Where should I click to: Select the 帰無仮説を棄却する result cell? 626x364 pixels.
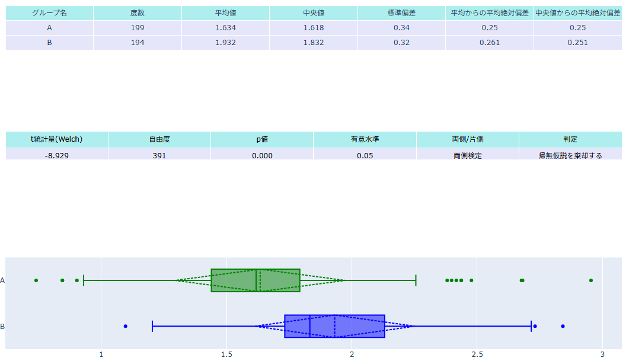click(570, 155)
